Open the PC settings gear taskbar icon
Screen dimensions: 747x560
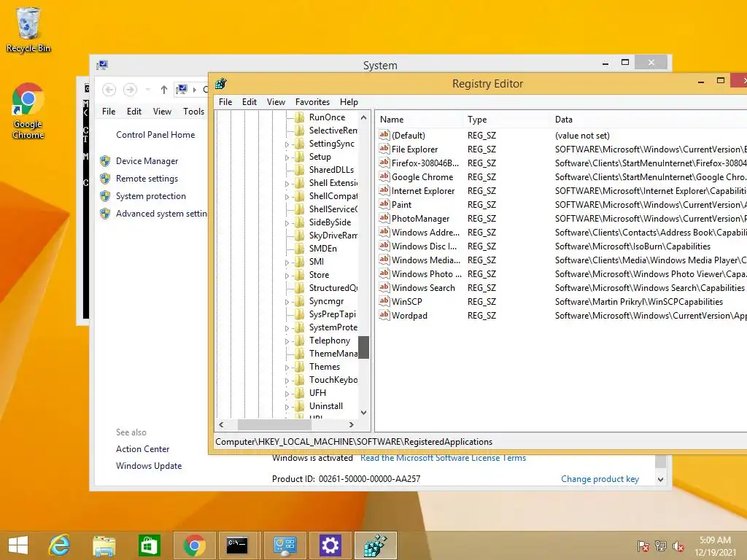(x=330, y=545)
